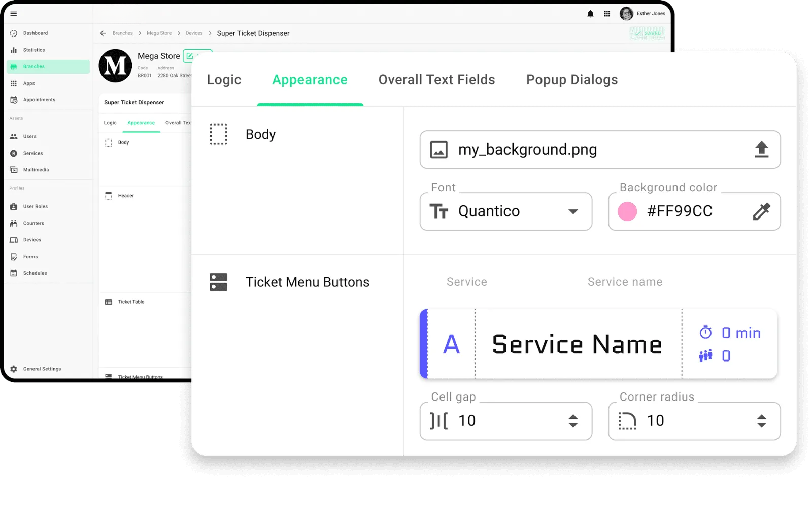
Task: Click the eyedropper color picker icon
Action: point(761,211)
